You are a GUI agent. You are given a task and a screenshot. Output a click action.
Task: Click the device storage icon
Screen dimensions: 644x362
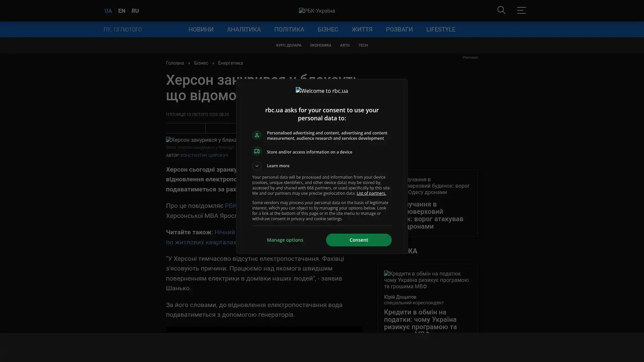(257, 152)
